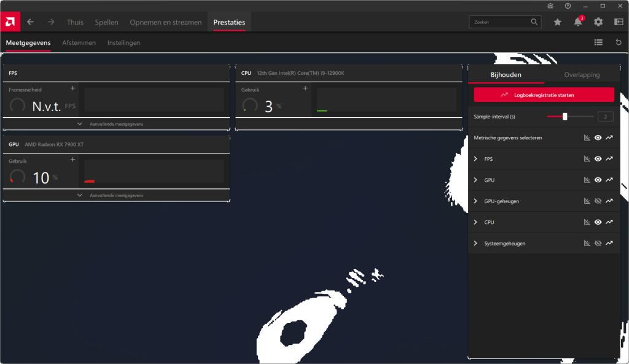This screenshot has width=629, height=364.
Task: Open settings gear icon
Action: pos(598,22)
